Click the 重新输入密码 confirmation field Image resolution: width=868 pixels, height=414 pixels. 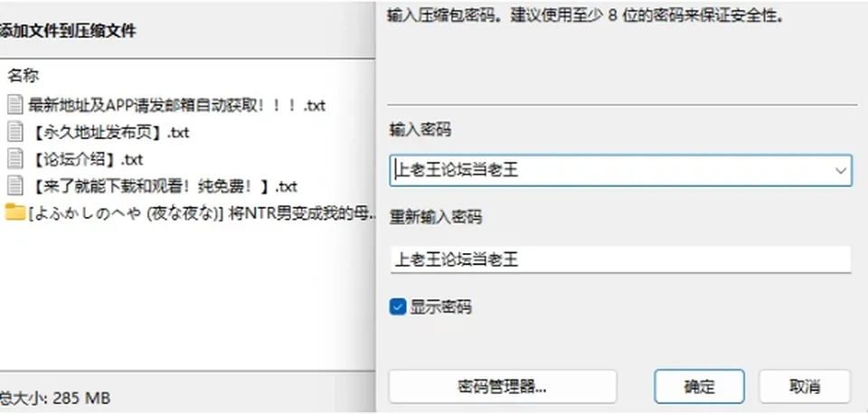620,259
